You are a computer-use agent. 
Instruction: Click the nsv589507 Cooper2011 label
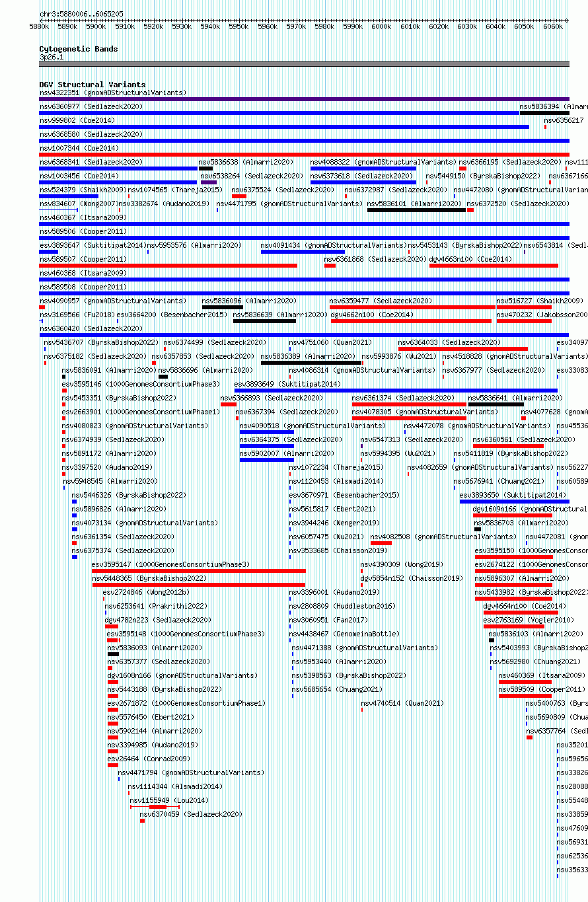pos(83,260)
